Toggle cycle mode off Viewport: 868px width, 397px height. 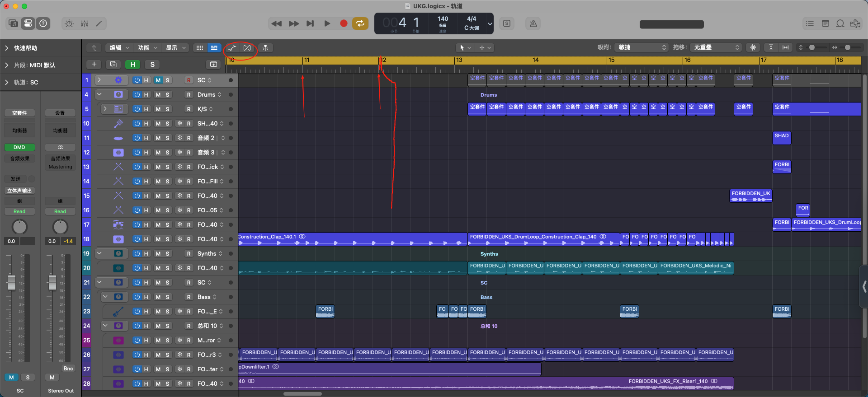360,23
